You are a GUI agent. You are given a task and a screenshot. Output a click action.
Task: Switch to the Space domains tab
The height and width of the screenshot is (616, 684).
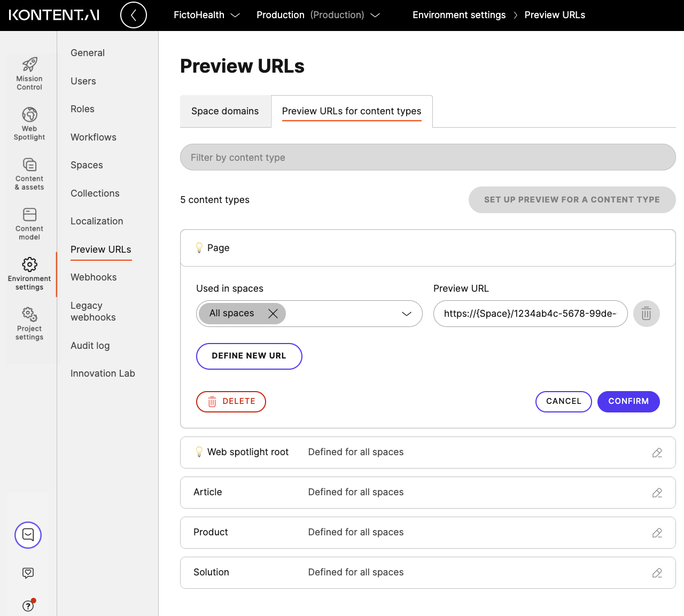[x=225, y=111]
